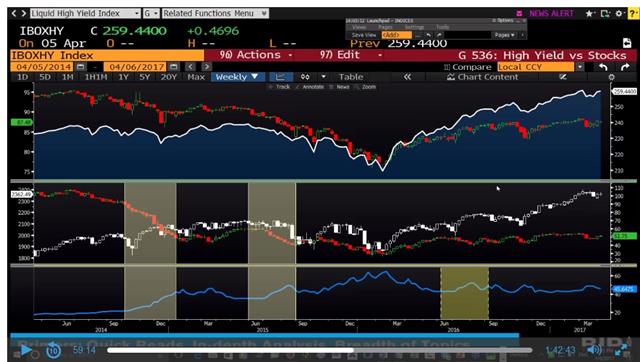Open the Local CCY dropdown arrow
This screenshot has height=362, width=640.
click(580, 67)
